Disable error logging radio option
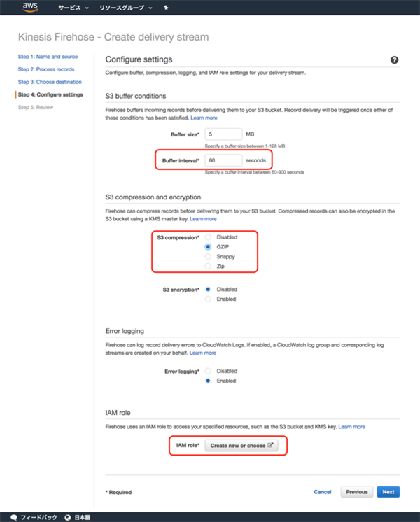 point(208,371)
